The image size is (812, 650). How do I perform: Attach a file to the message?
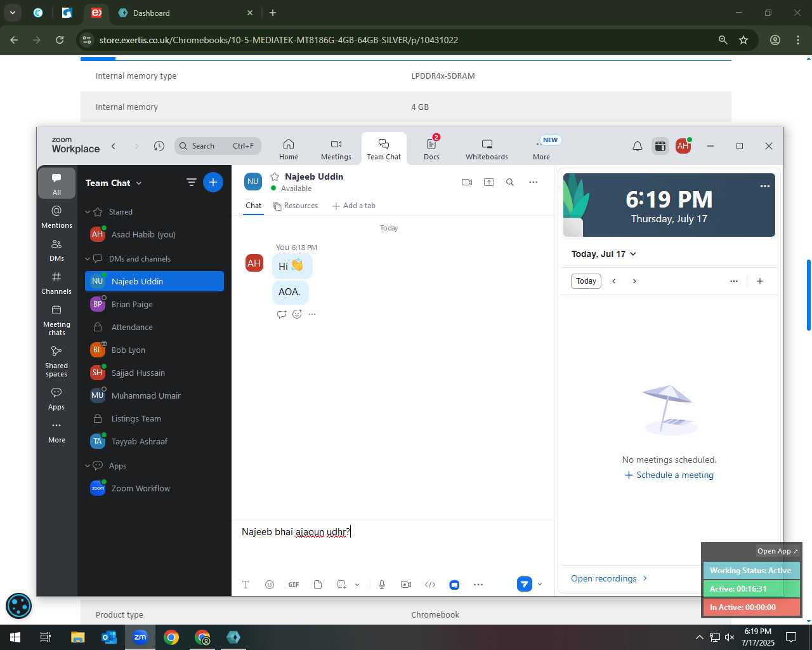[318, 585]
